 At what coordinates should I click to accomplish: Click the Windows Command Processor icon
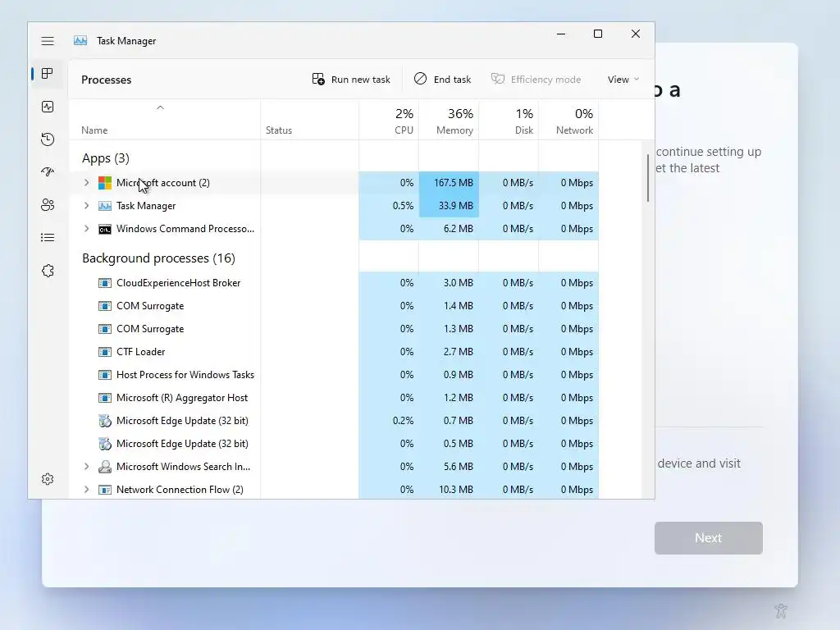pos(105,229)
